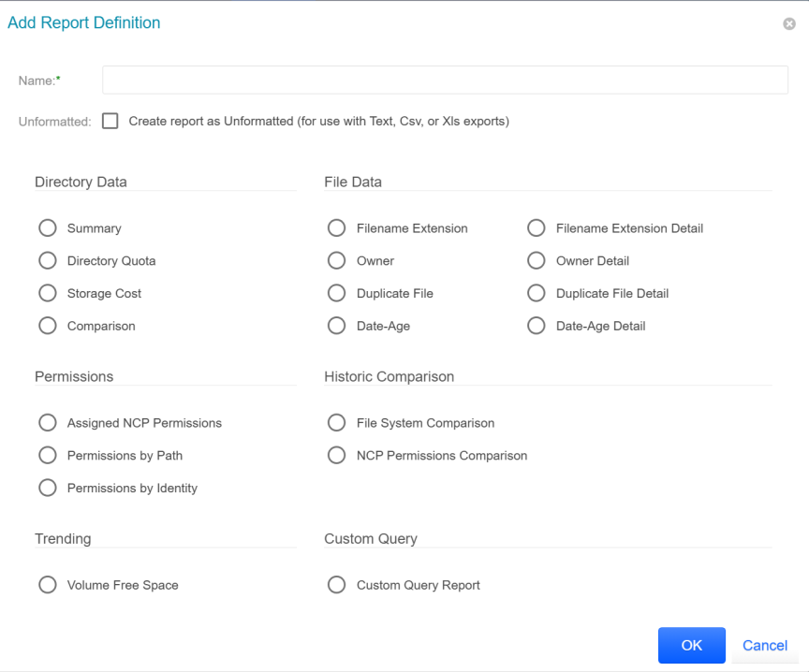
Task: Enable the Create report as Unformatted checkbox
Action: pyautogui.click(x=110, y=121)
